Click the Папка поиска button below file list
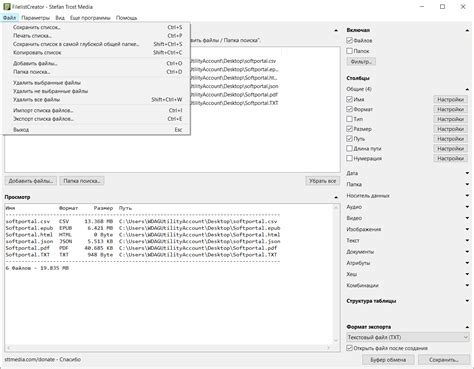Screen dimensions: 474x369 (82, 181)
